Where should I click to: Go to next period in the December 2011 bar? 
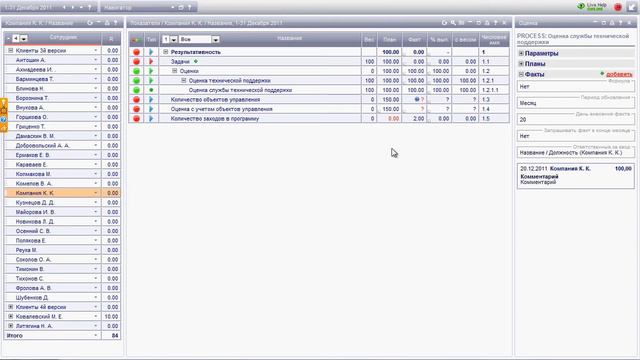73,7
